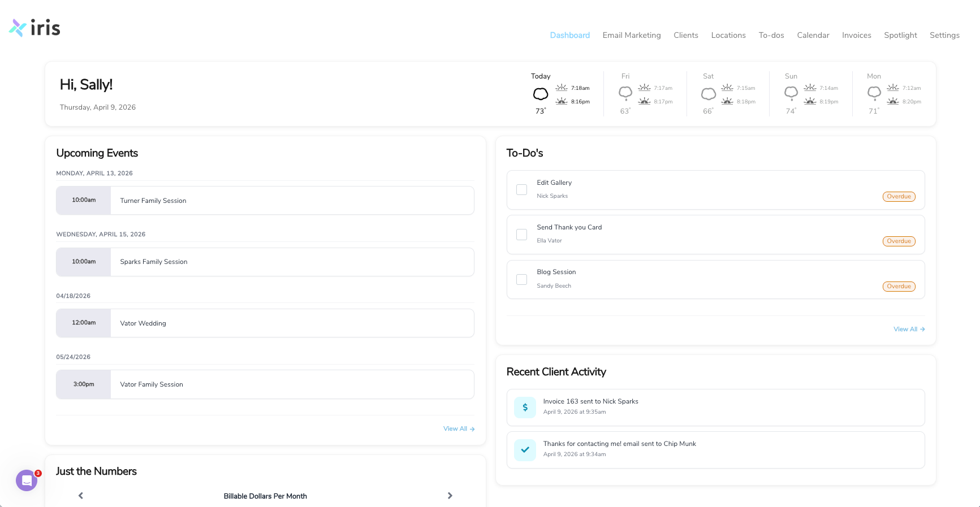Click View All under To-Do's
Screen dimensions: 980x507
click(x=909, y=329)
